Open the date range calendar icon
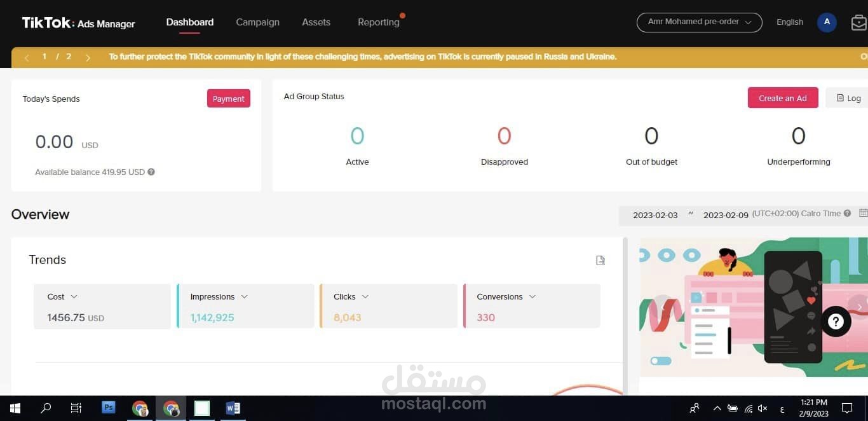This screenshot has height=421, width=868. coord(863,214)
